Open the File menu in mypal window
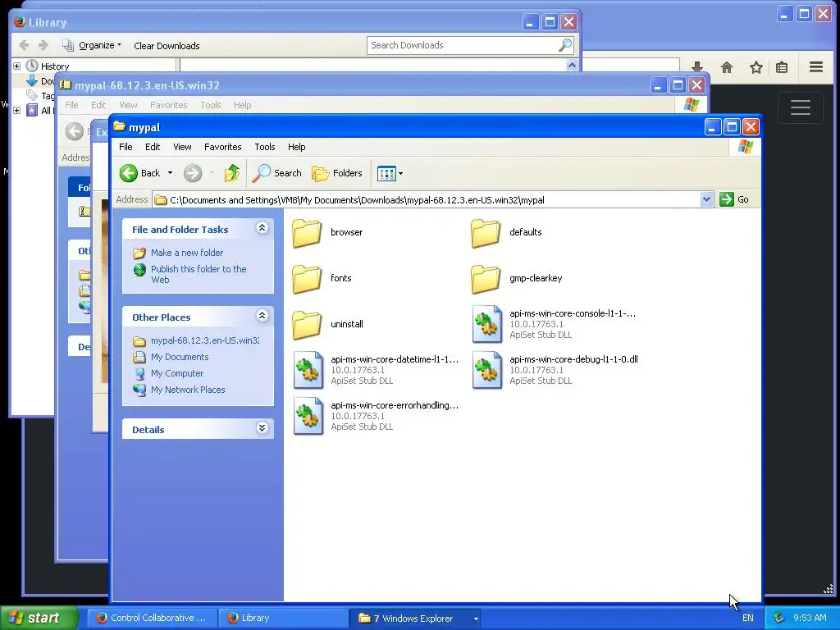The height and width of the screenshot is (630, 840). [x=126, y=147]
